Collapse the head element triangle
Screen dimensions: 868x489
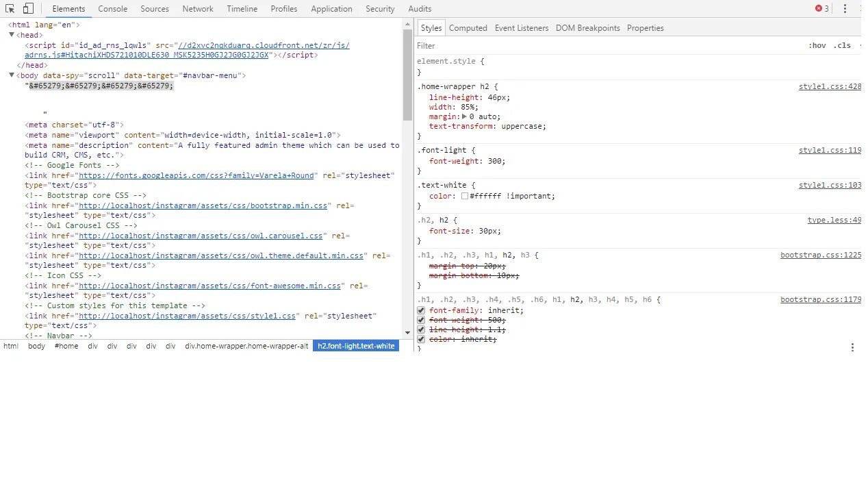pos(12,35)
